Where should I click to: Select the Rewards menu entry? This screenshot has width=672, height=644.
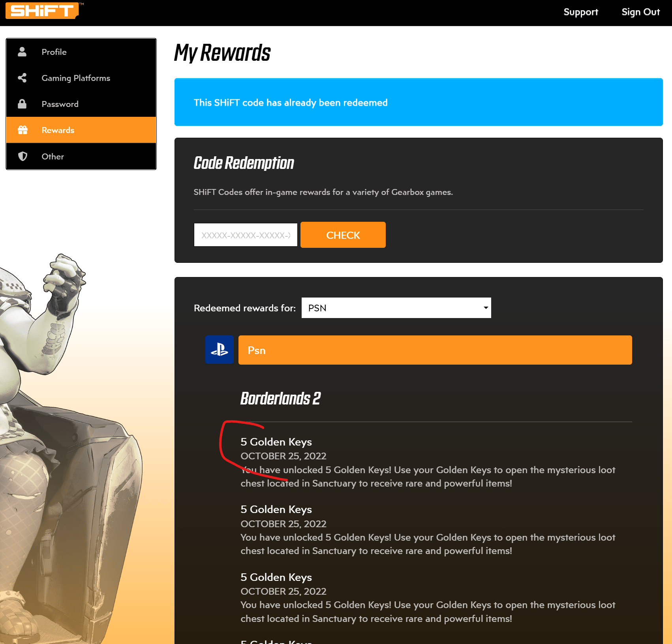coord(81,130)
